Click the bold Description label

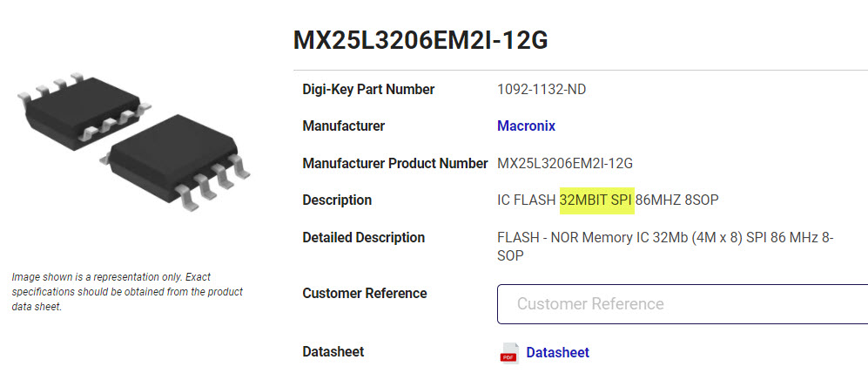(337, 200)
